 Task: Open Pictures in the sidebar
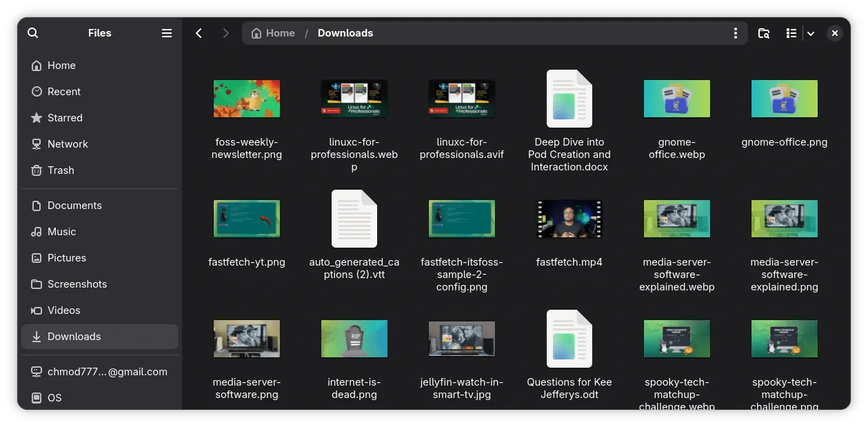[x=100, y=258]
